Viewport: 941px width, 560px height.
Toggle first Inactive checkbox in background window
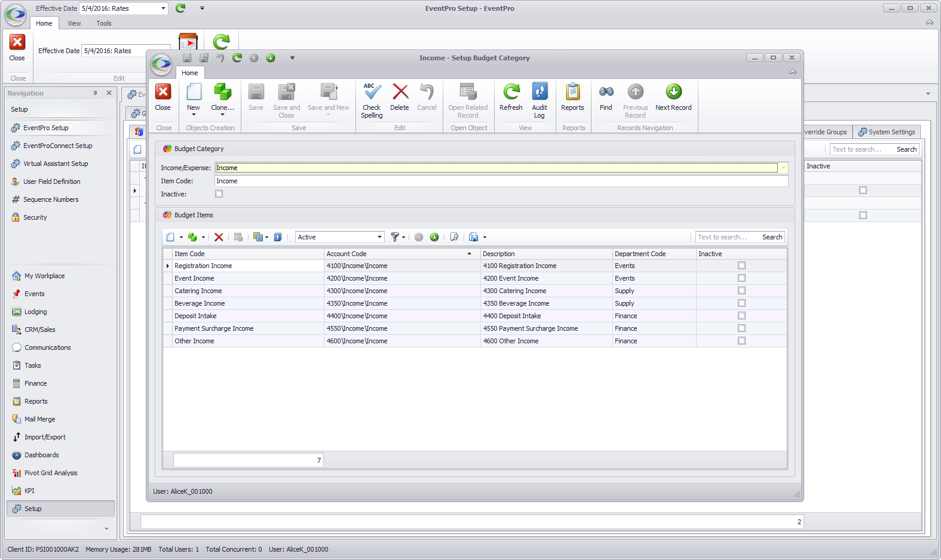[x=863, y=190]
